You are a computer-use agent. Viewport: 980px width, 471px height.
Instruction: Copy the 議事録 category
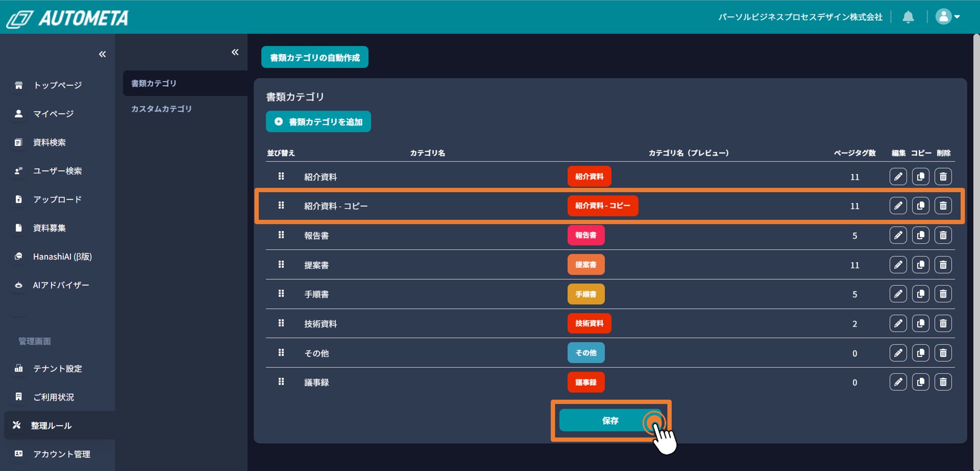920,382
